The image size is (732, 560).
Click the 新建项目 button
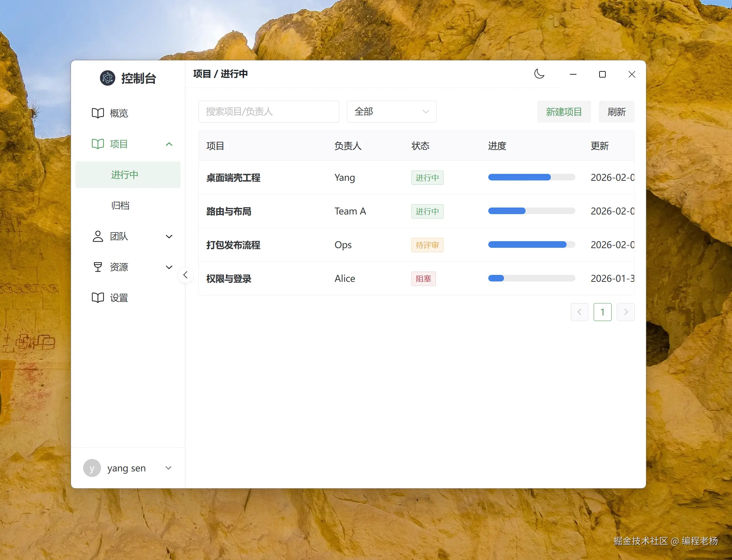point(564,112)
